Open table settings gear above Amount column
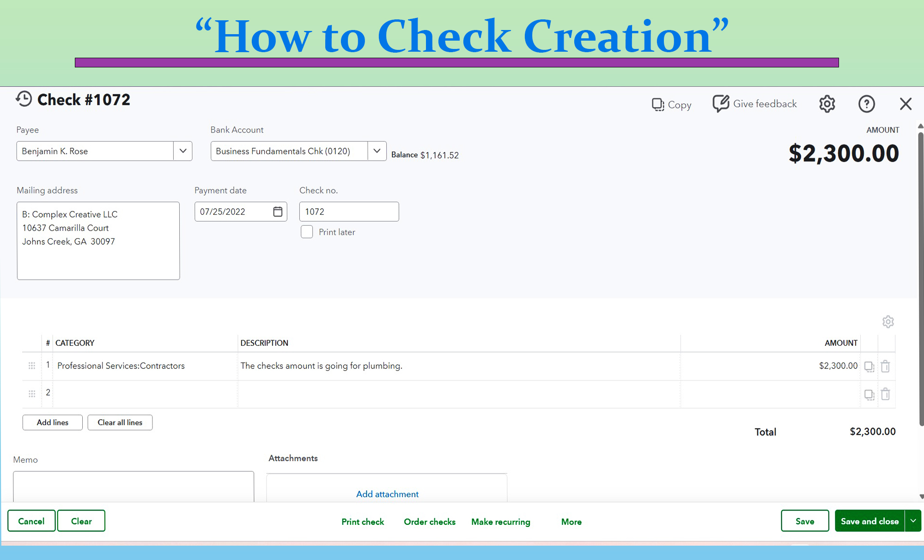924x560 pixels. click(x=888, y=322)
